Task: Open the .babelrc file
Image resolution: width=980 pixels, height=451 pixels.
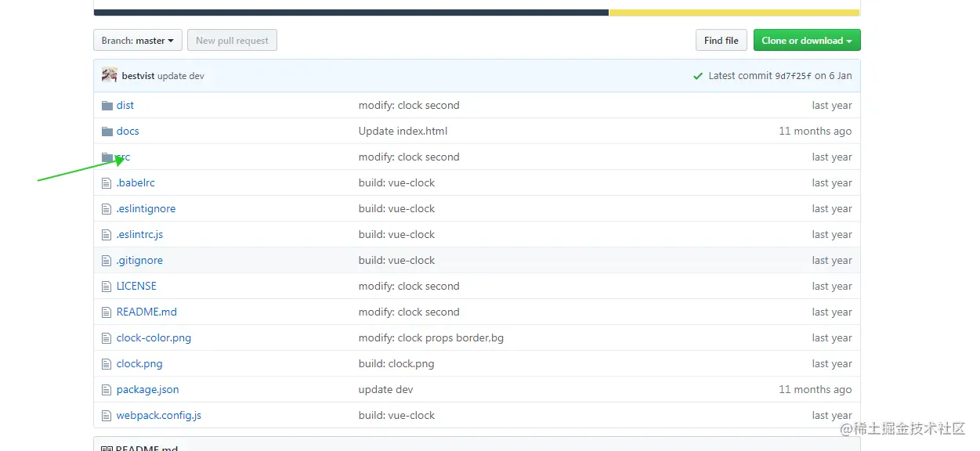Action: 136,183
